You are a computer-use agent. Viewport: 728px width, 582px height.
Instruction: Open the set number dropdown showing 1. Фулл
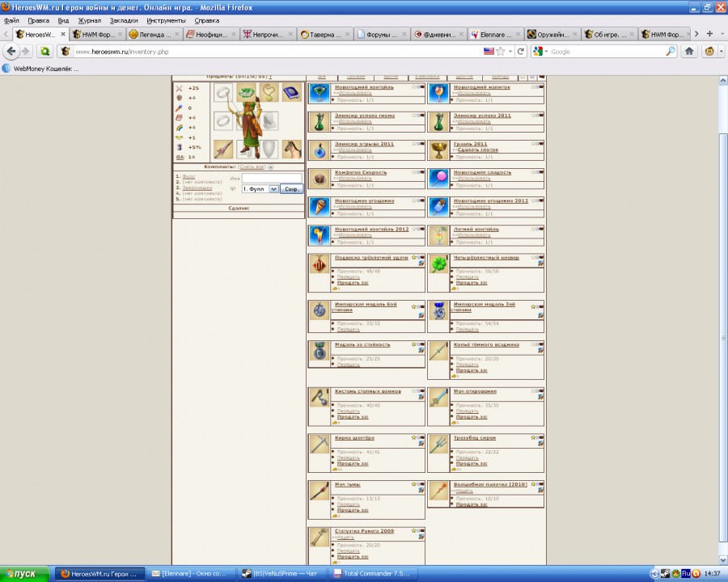click(x=260, y=189)
